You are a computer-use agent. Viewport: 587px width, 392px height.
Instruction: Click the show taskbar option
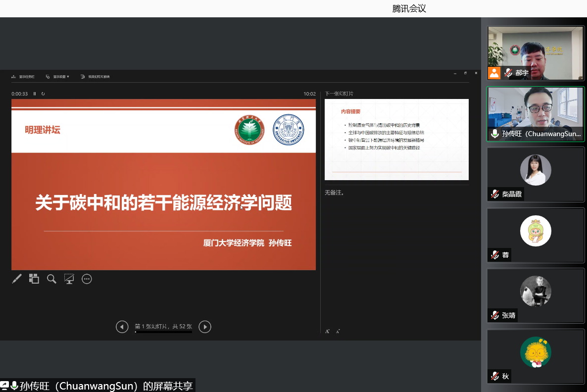[23, 77]
